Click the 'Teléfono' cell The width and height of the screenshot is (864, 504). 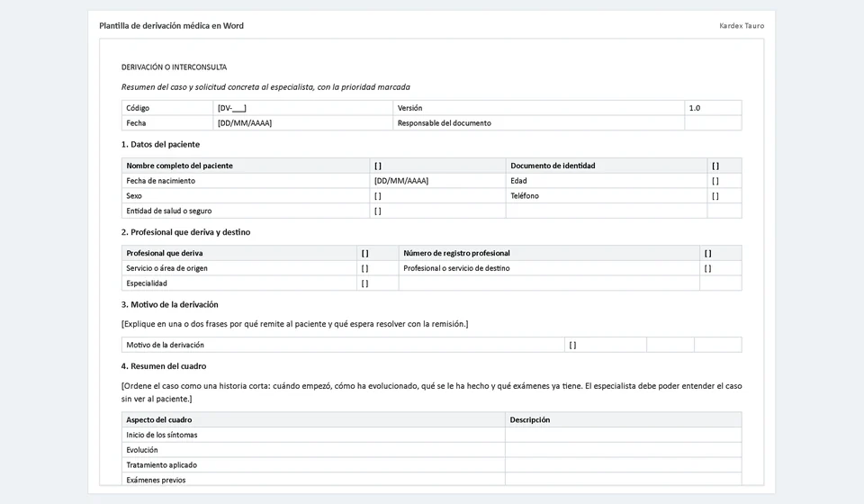pos(607,195)
